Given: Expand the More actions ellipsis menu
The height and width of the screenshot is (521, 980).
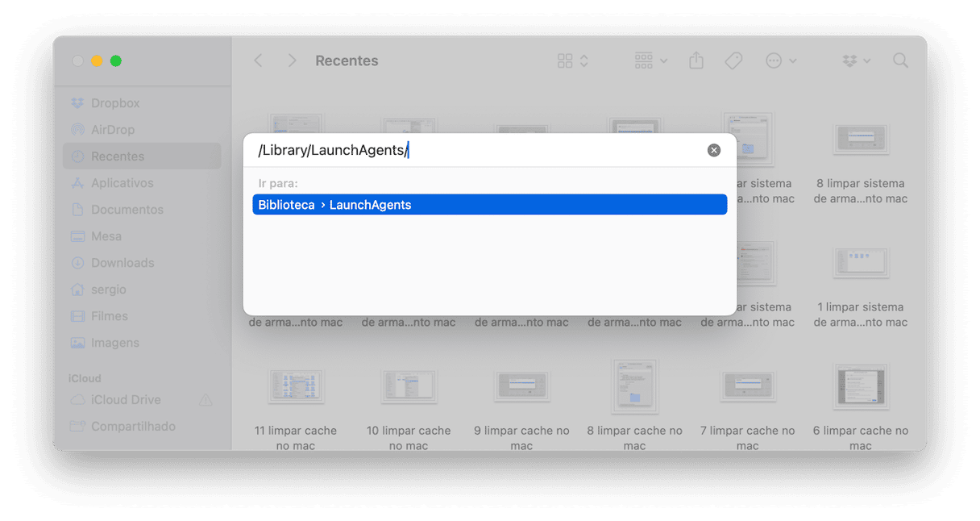Looking at the screenshot, I should pos(781,60).
